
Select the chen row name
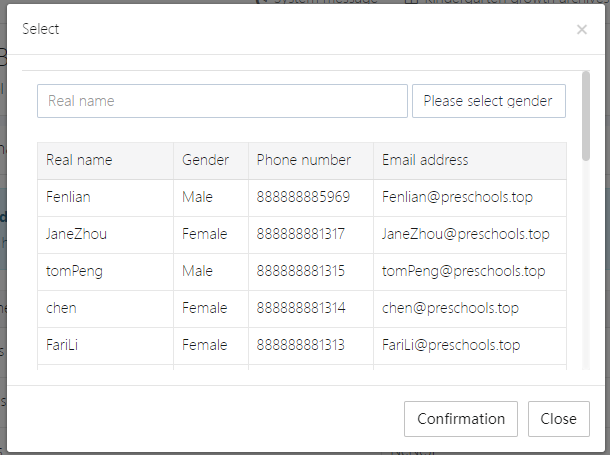point(61,308)
